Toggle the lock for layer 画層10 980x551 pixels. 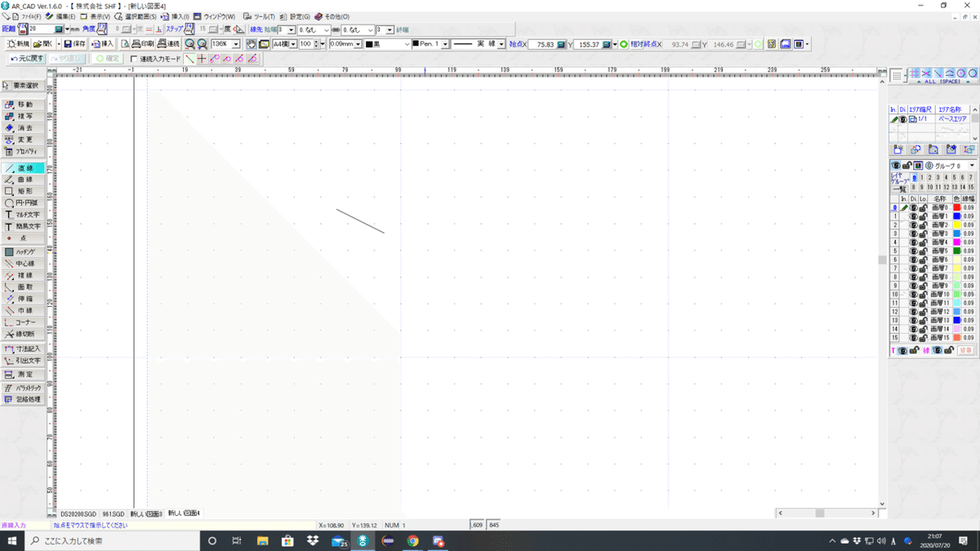pyautogui.click(x=923, y=295)
